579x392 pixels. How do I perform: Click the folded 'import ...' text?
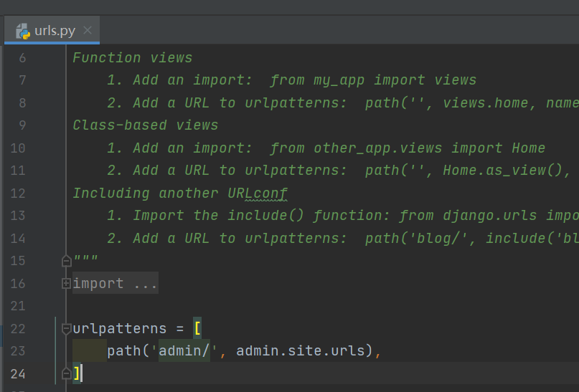coord(116,283)
